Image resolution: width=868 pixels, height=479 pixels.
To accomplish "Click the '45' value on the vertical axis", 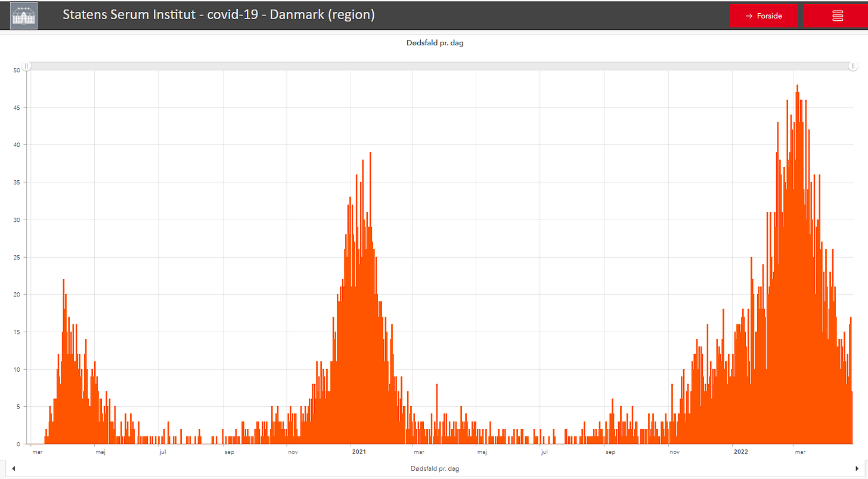I will pos(17,108).
